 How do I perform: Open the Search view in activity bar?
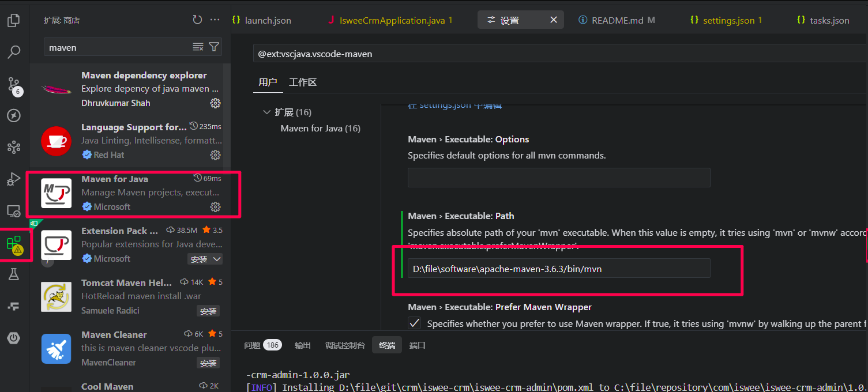14,52
